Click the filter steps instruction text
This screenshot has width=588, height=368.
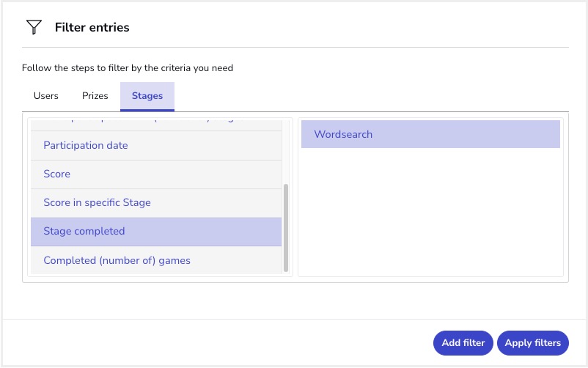click(128, 68)
